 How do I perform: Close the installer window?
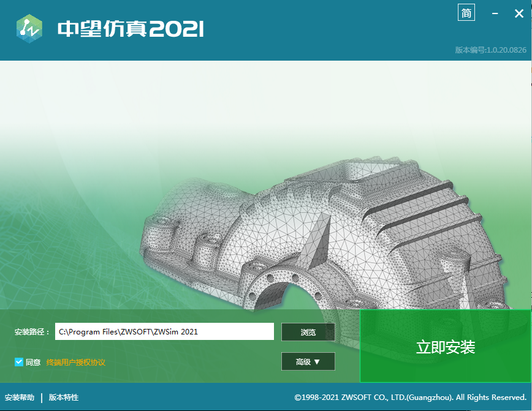point(519,13)
